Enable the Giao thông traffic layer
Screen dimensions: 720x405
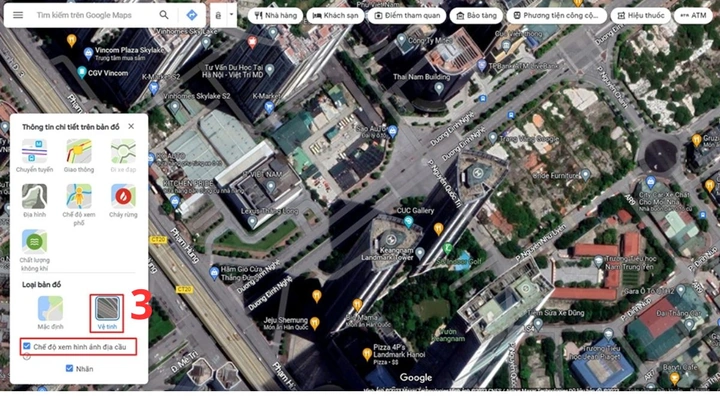click(x=79, y=152)
